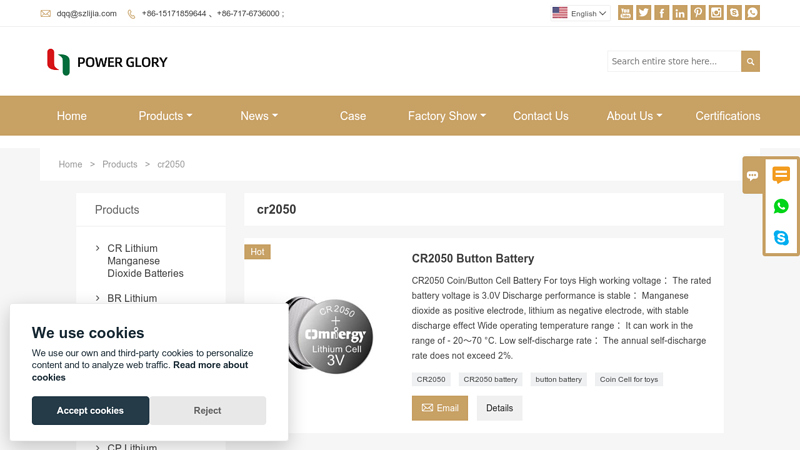The height and width of the screenshot is (450, 800).
Task: Expand the BR Lithium category arrow
Action: 97,298
